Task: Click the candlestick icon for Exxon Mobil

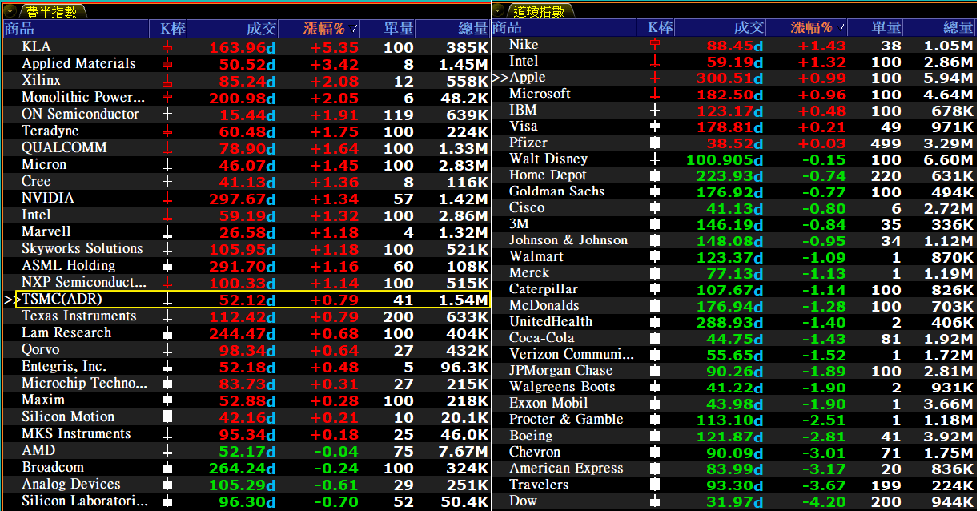Action: [x=655, y=404]
